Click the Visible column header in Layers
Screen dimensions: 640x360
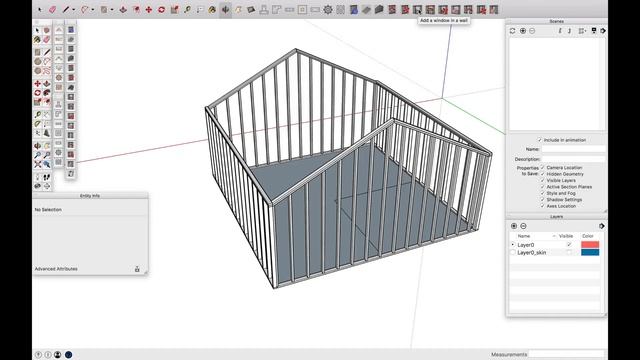(x=566, y=236)
